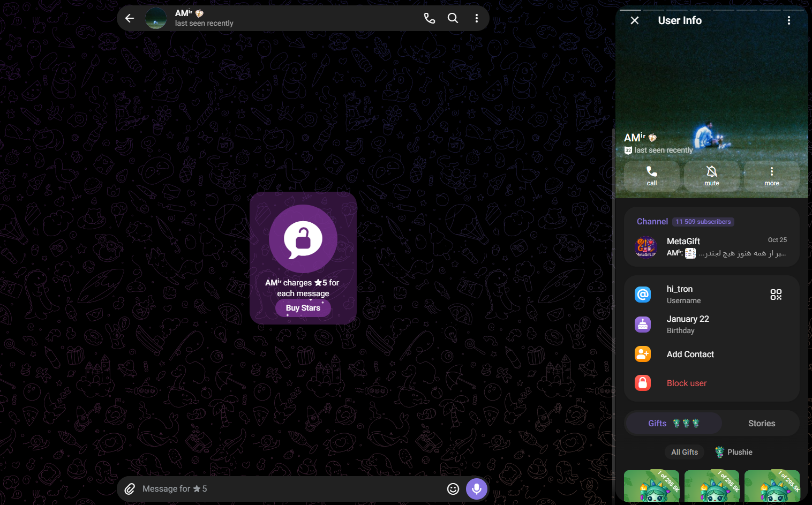This screenshot has height=505, width=812.
Task: Select the All Gifts filter
Action: 685,452
